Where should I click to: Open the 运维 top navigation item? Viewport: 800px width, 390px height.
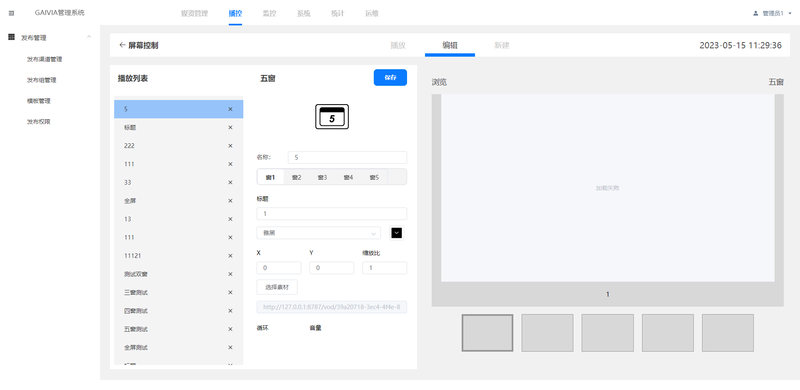tap(371, 14)
